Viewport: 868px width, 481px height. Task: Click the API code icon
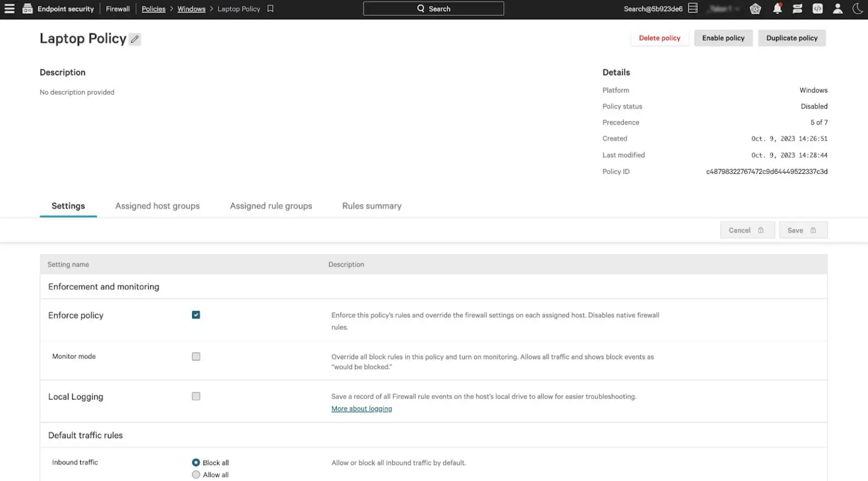(x=818, y=8)
